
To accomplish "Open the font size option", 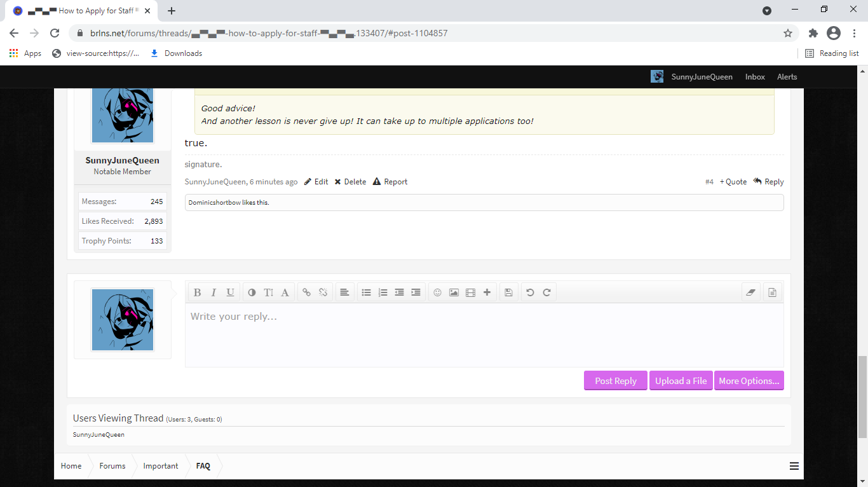I will coord(268,292).
